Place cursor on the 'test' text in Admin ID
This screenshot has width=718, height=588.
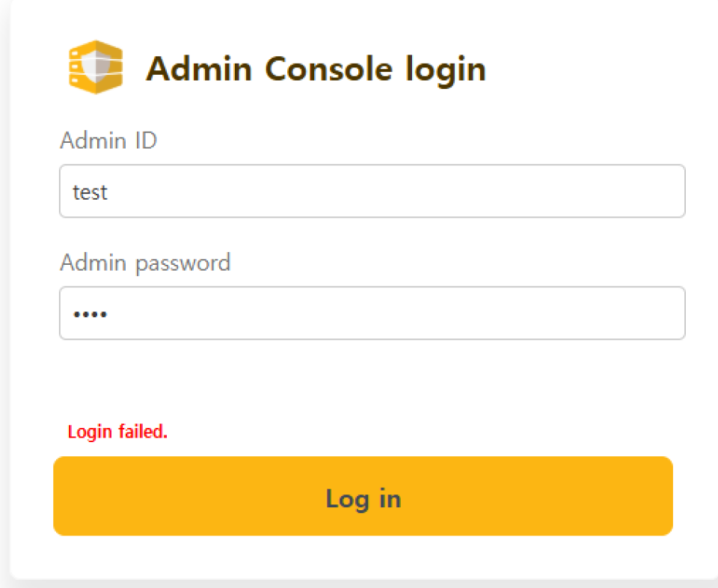coord(90,192)
